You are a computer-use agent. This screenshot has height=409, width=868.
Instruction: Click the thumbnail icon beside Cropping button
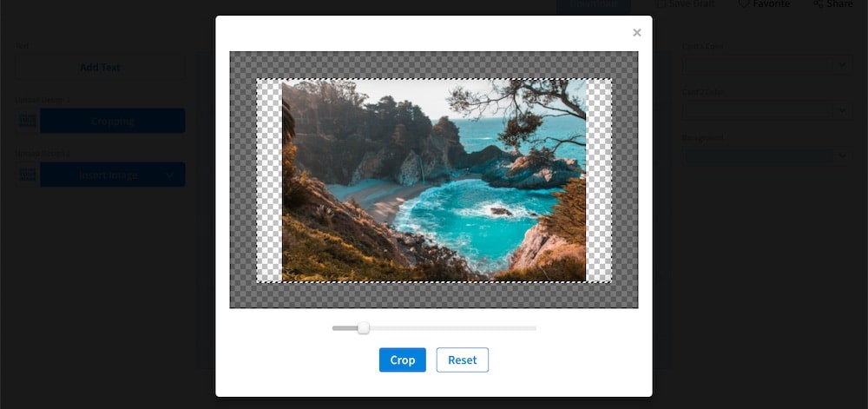pyautogui.click(x=27, y=121)
